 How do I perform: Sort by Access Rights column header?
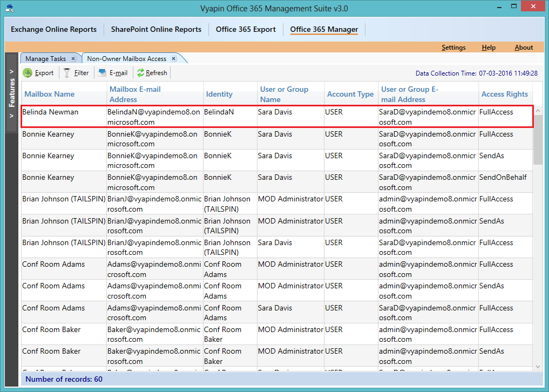pos(505,94)
